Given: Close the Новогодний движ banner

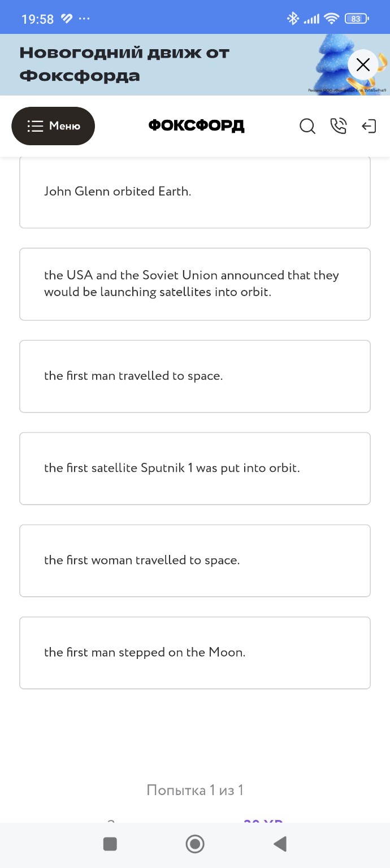Looking at the screenshot, I should tap(363, 65).
